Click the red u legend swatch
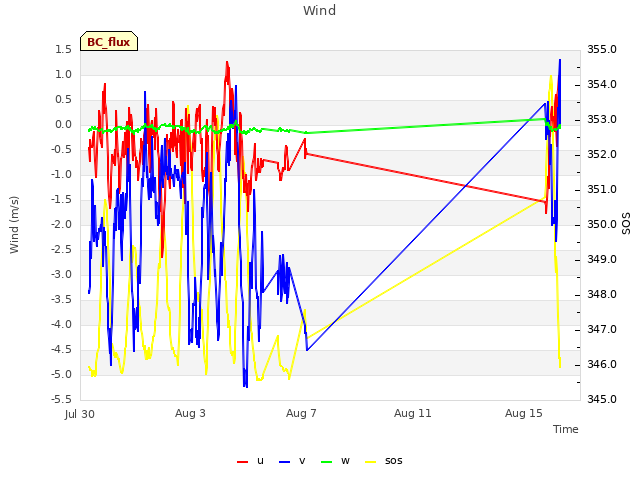 (242, 462)
